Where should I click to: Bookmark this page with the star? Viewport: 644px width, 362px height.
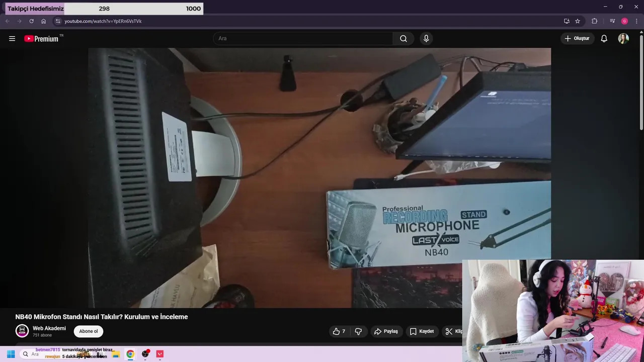point(578,21)
